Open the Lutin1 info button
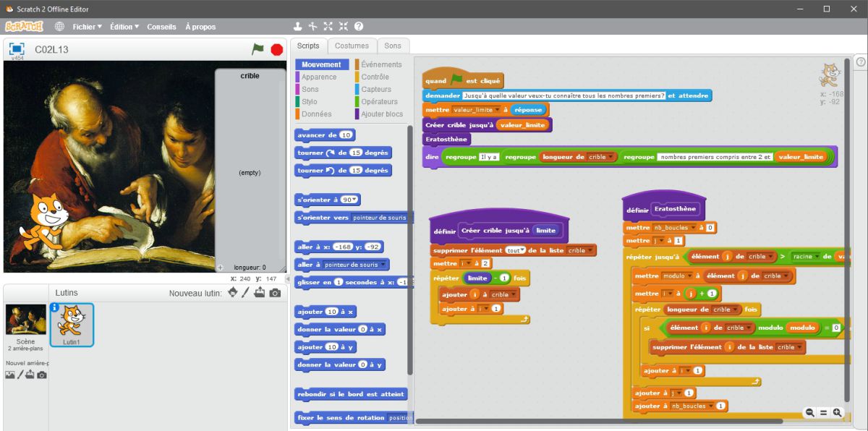The width and height of the screenshot is (868, 431). pos(54,307)
